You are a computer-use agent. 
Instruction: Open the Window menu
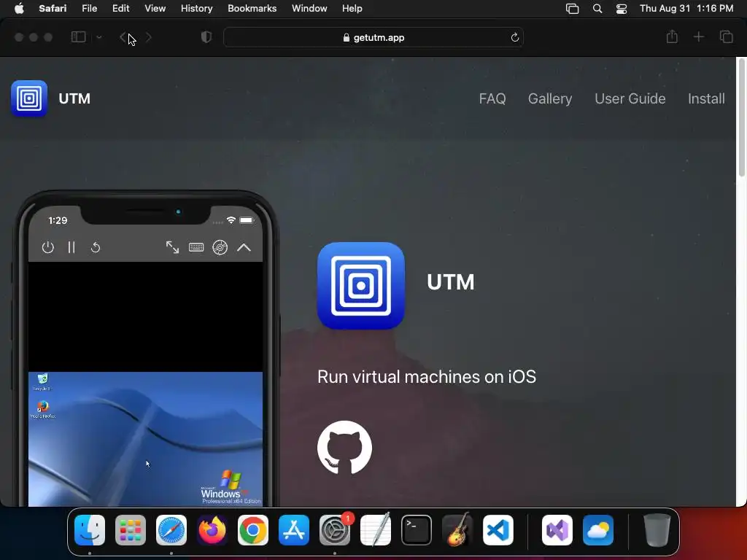coord(309,8)
